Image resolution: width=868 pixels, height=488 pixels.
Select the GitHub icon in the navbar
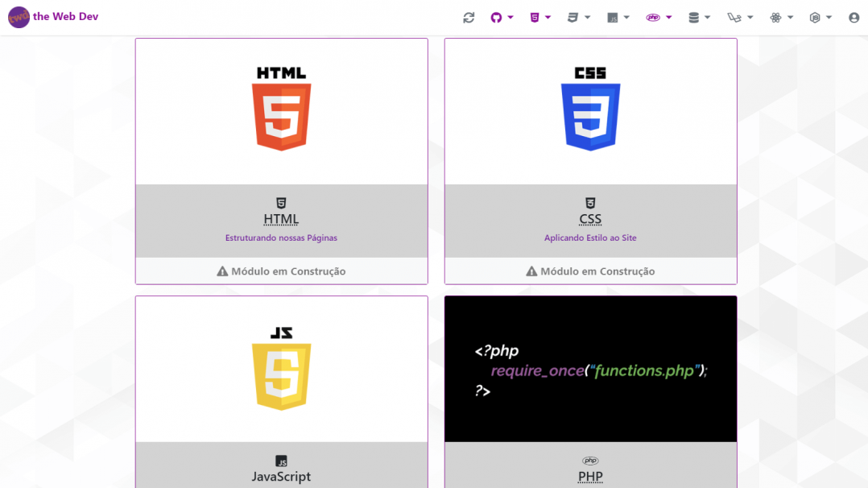(497, 16)
